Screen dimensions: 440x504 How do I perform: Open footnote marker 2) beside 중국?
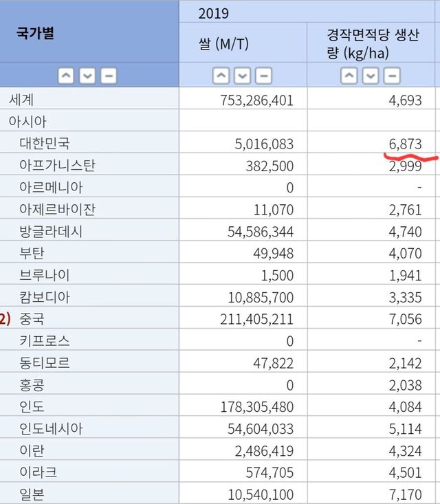coord(5,319)
